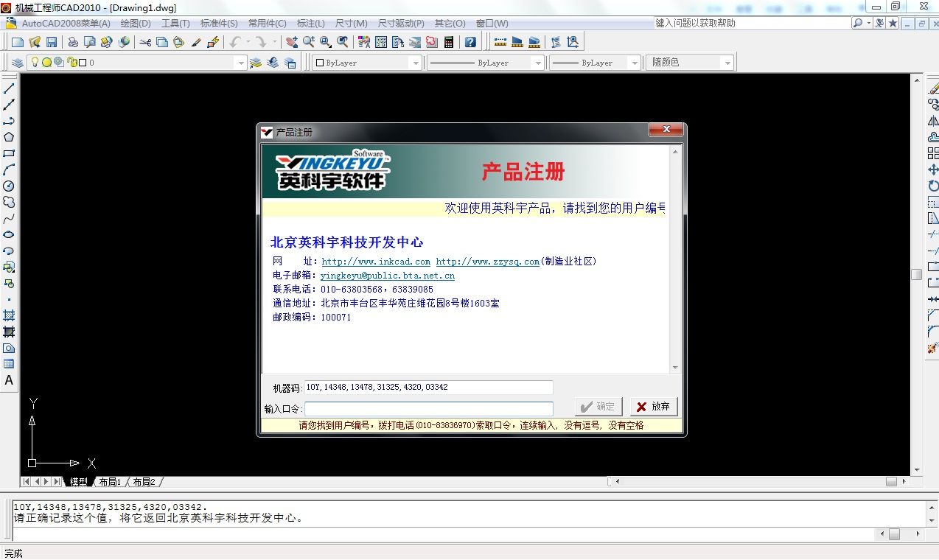Open the 工具(T) menu
Image resolution: width=939 pixels, height=560 pixels.
(x=175, y=23)
